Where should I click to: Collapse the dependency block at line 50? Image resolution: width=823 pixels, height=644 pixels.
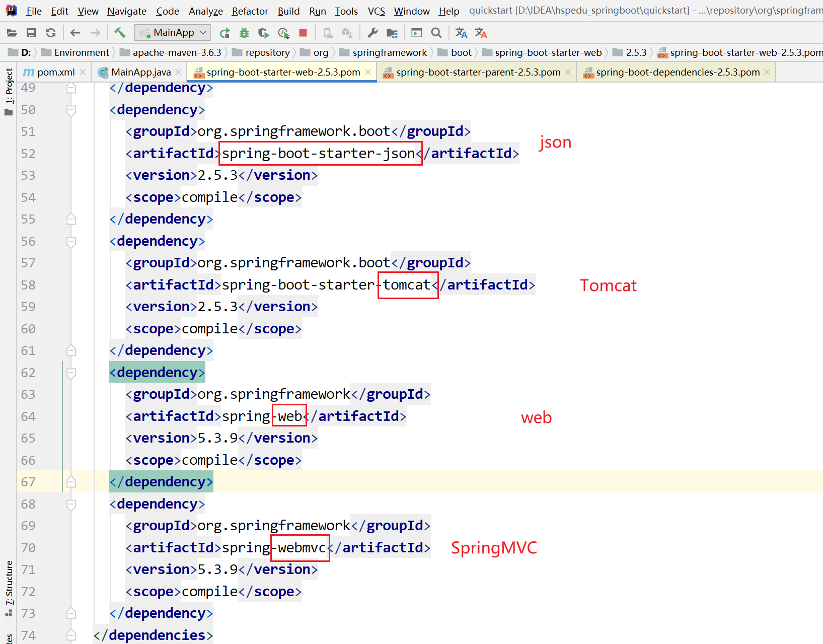[x=71, y=110]
